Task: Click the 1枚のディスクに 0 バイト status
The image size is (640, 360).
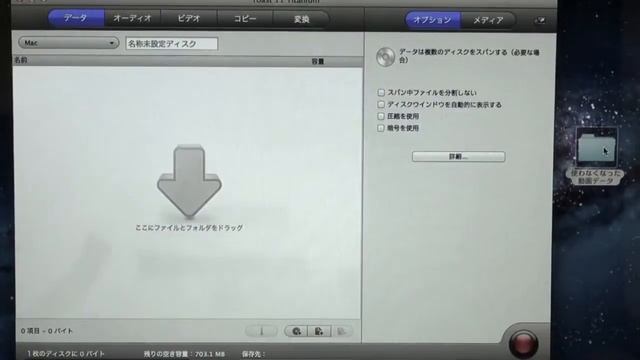Action: pyautogui.click(x=66, y=353)
